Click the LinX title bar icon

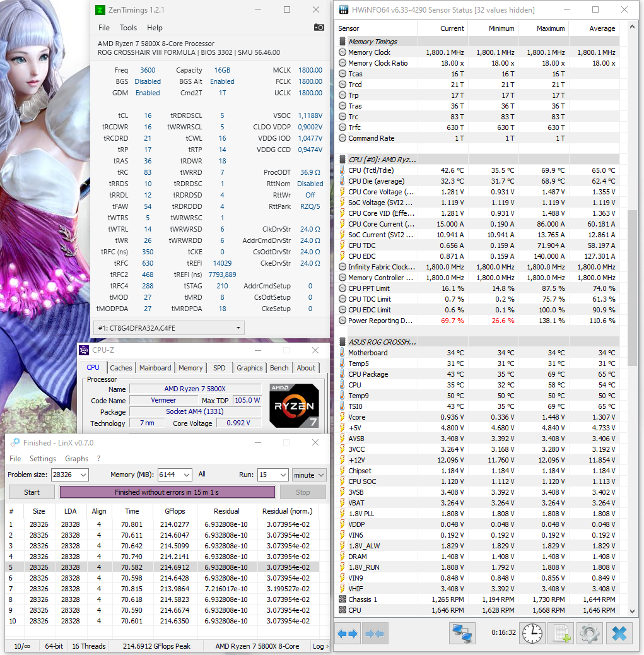point(15,442)
